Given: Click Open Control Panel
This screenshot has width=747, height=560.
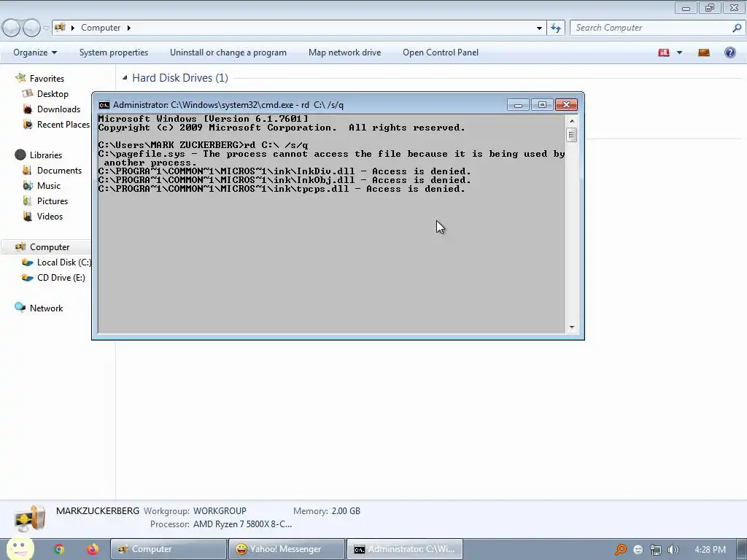Looking at the screenshot, I should point(440,52).
